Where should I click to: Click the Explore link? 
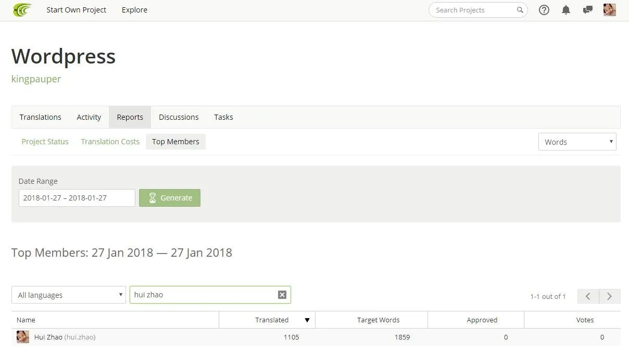click(134, 10)
